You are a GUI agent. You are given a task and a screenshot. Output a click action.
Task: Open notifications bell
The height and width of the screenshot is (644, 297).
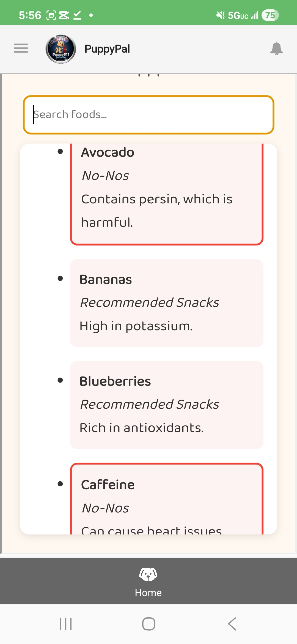[x=276, y=49]
